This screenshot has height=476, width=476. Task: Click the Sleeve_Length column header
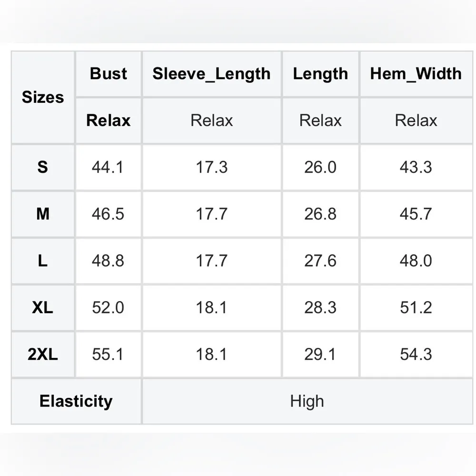pos(211,74)
